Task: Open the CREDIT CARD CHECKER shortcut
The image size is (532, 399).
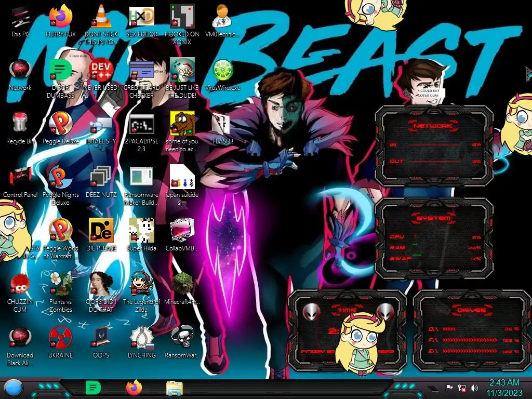Action: pyautogui.click(x=141, y=79)
